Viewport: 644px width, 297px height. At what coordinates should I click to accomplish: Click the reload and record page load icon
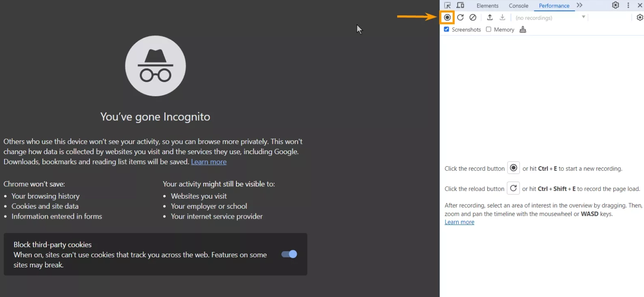(460, 17)
